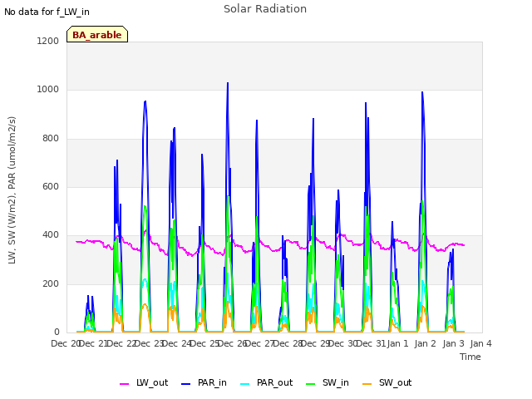Click the 800 y-axis tick label
Viewport: 532px width, 399px height.
51,138
